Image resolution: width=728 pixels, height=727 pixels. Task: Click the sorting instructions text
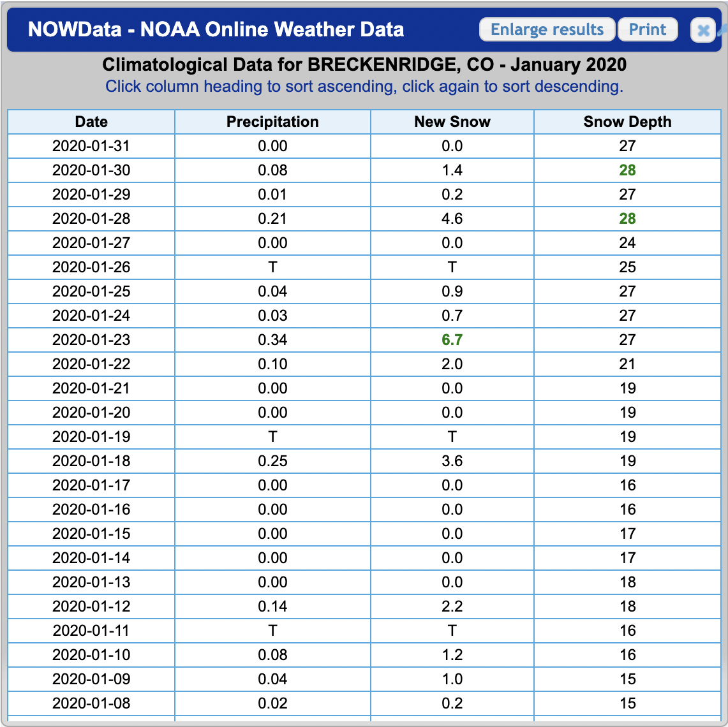[x=364, y=86]
